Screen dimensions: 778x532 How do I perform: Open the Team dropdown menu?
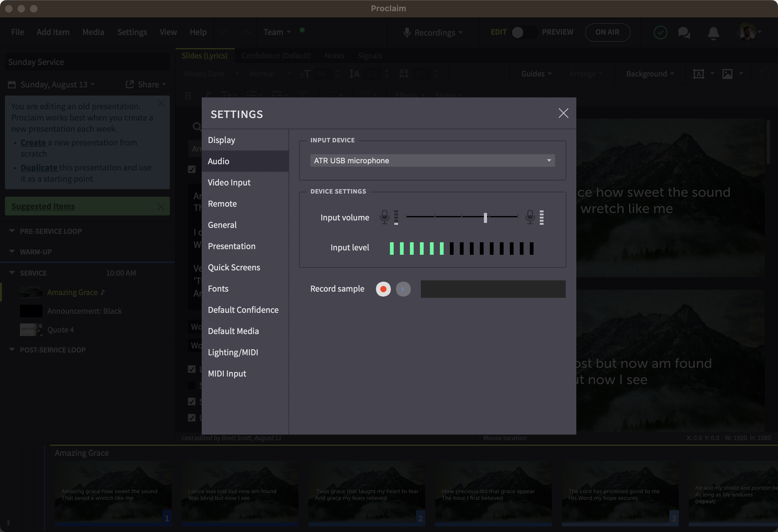[277, 32]
